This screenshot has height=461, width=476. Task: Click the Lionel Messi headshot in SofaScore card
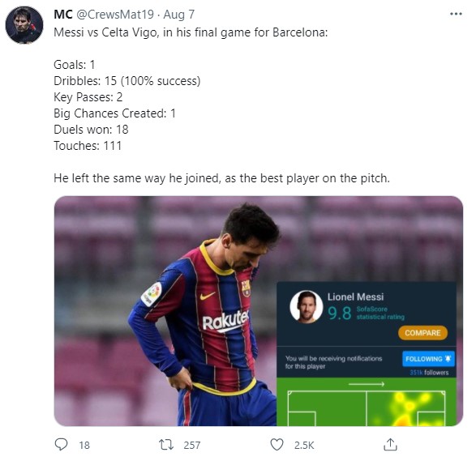point(307,306)
